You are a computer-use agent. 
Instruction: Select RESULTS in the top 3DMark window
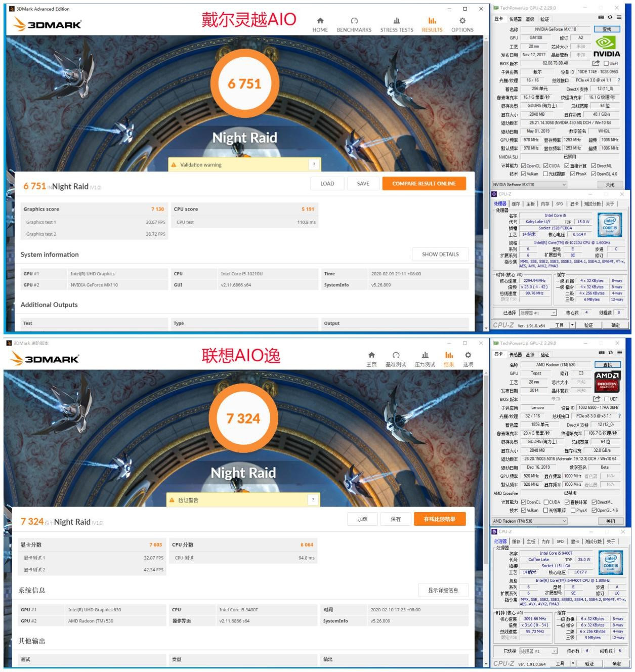tap(432, 24)
